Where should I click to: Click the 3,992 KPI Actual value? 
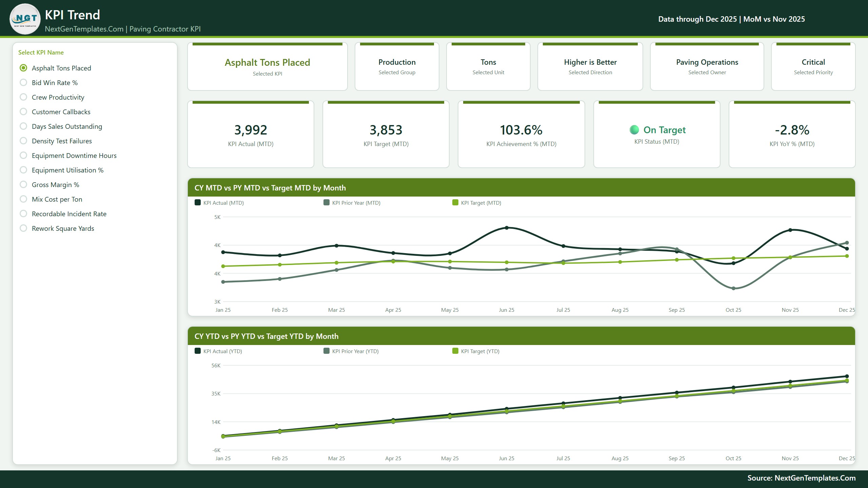tap(251, 130)
